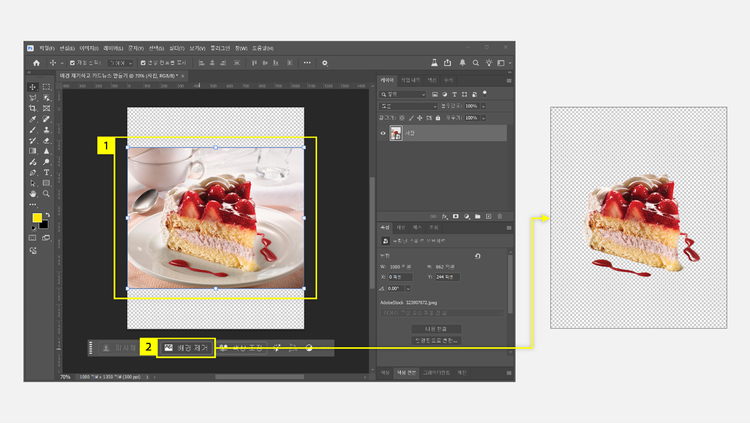Toggle lock all padlock icon
Image resolution: width=750 pixels, height=423 pixels.
438,118
